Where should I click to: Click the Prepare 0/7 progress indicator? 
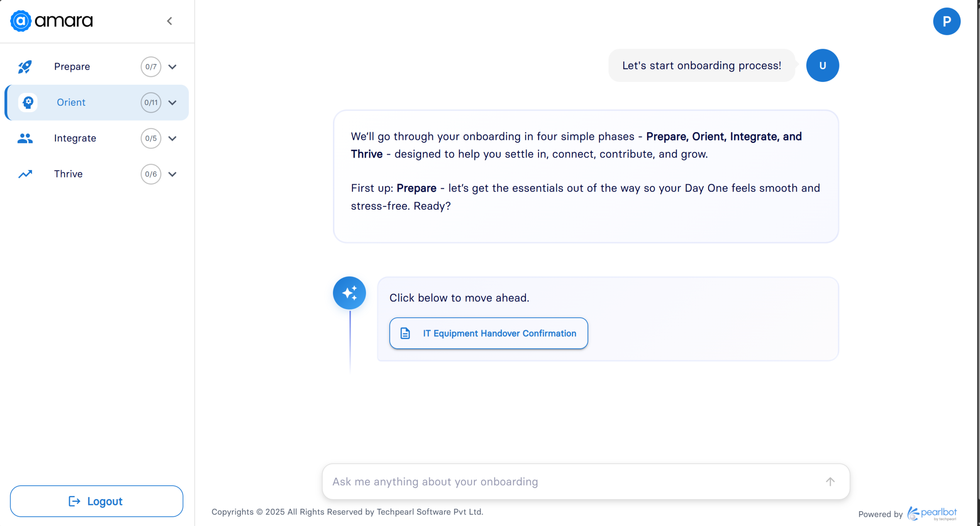[151, 67]
